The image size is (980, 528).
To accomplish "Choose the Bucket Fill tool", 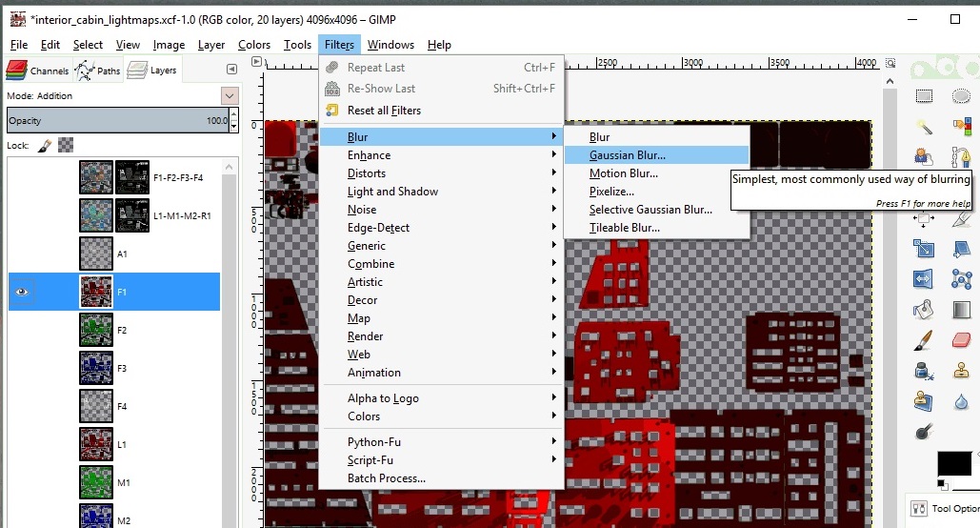I will [924, 310].
